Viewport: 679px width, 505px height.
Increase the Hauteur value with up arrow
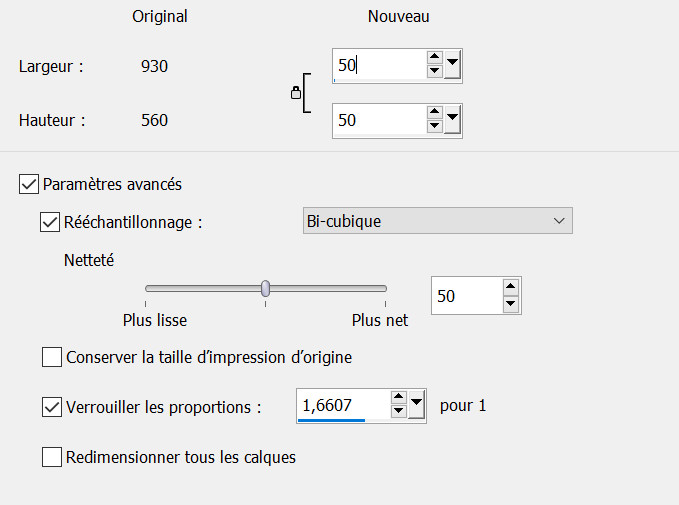(434, 113)
